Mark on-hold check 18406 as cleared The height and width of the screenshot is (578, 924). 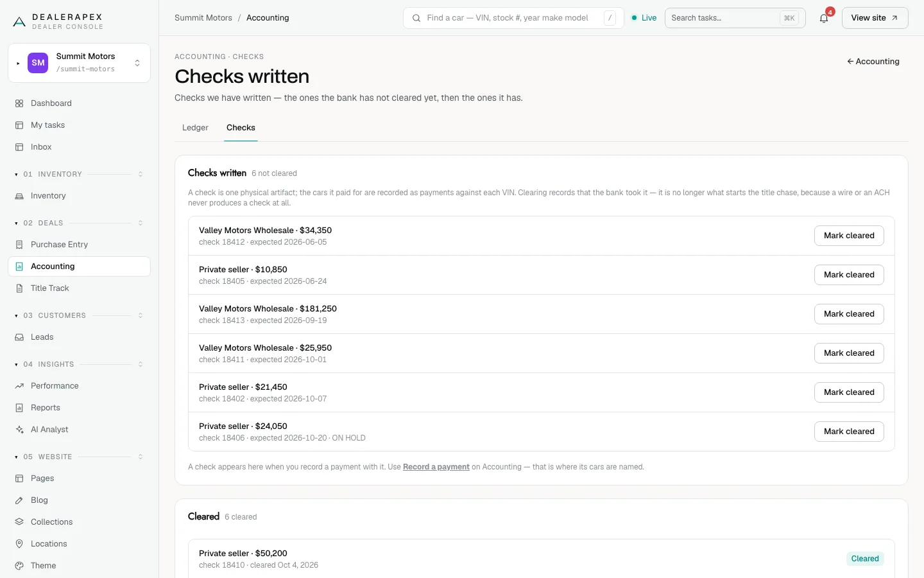click(x=849, y=432)
